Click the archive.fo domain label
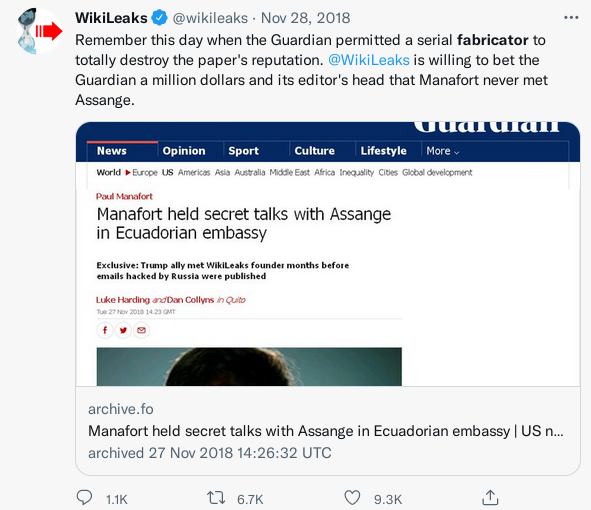Screen dimensions: 591x510 pyautogui.click(x=121, y=409)
